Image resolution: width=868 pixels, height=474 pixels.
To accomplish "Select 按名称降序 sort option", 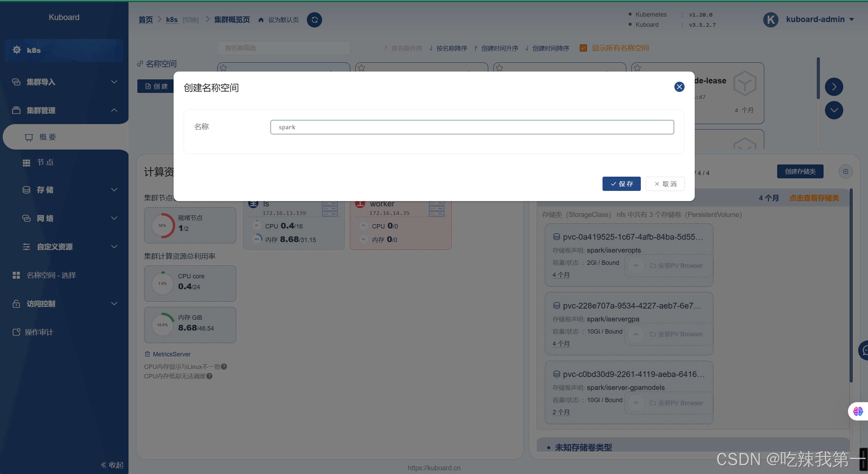I will click(x=451, y=48).
